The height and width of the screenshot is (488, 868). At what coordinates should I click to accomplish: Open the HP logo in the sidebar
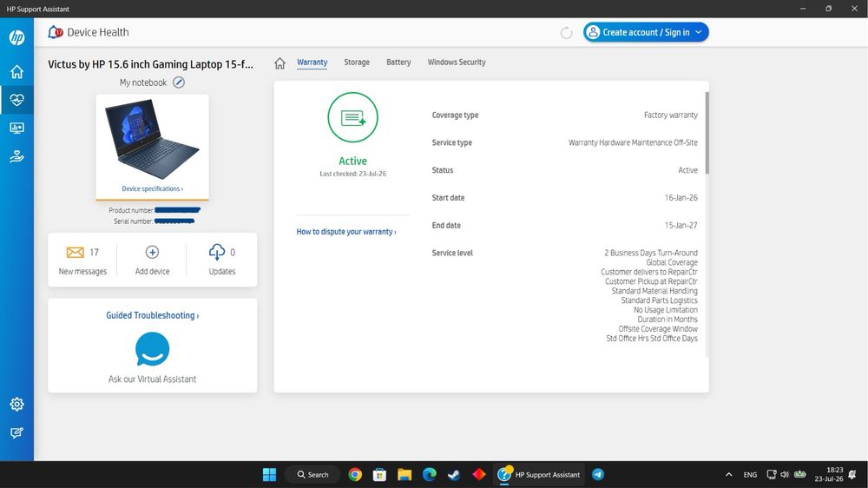16,37
